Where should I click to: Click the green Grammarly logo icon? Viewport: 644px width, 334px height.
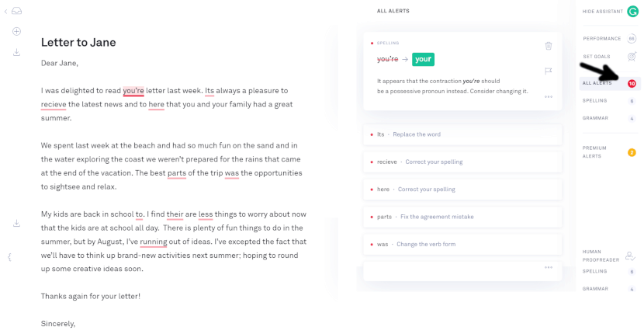tap(632, 11)
